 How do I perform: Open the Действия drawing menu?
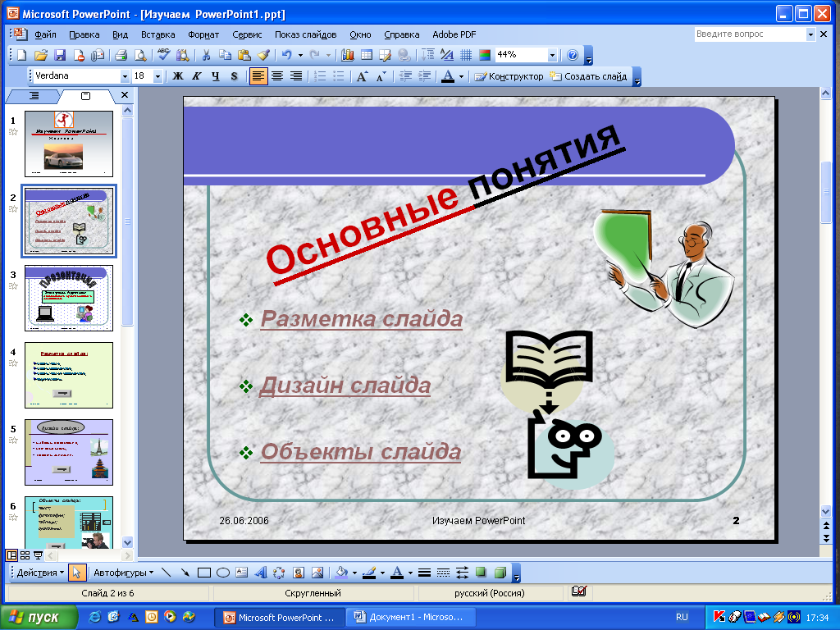point(40,573)
